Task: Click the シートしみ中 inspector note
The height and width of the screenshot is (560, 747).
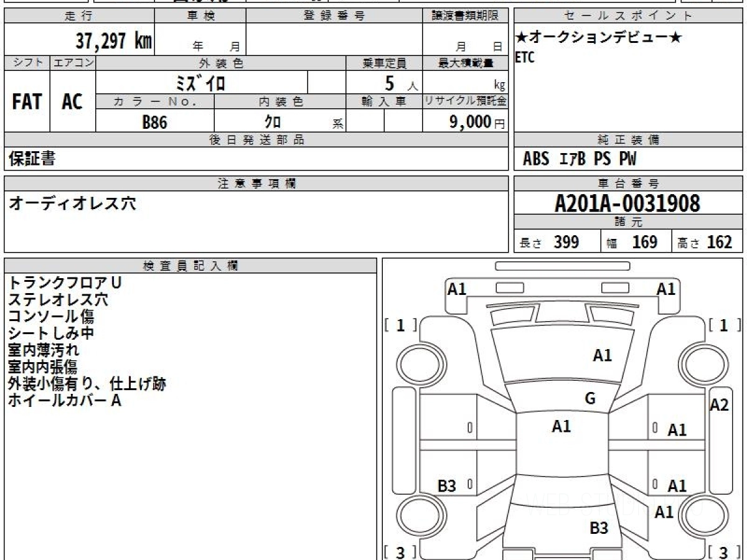Action: pos(51,333)
